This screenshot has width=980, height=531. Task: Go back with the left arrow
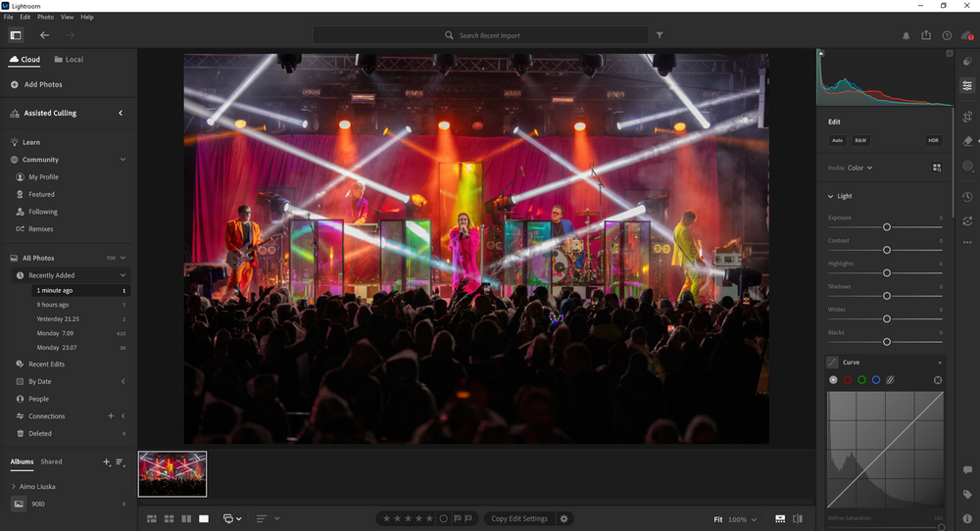[44, 35]
